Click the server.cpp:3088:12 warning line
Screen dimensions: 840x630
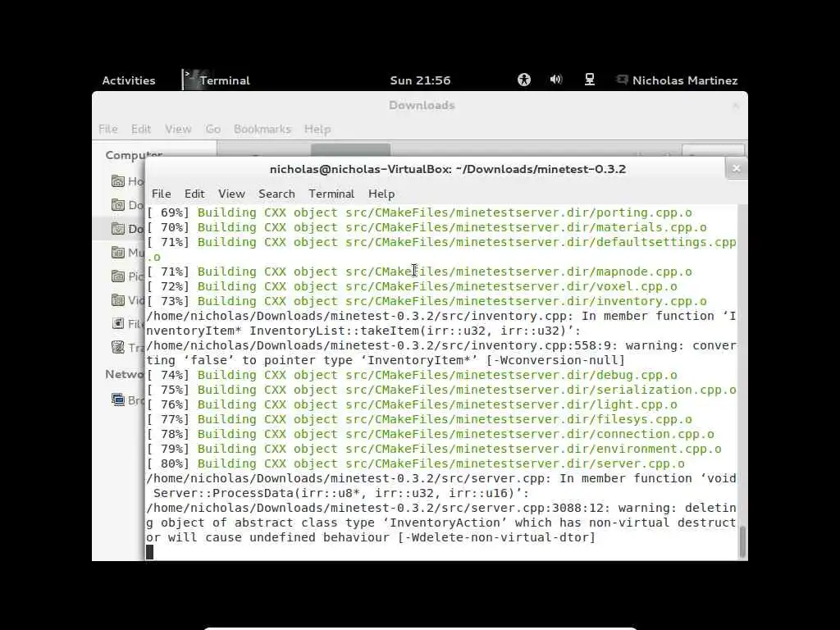click(x=441, y=508)
